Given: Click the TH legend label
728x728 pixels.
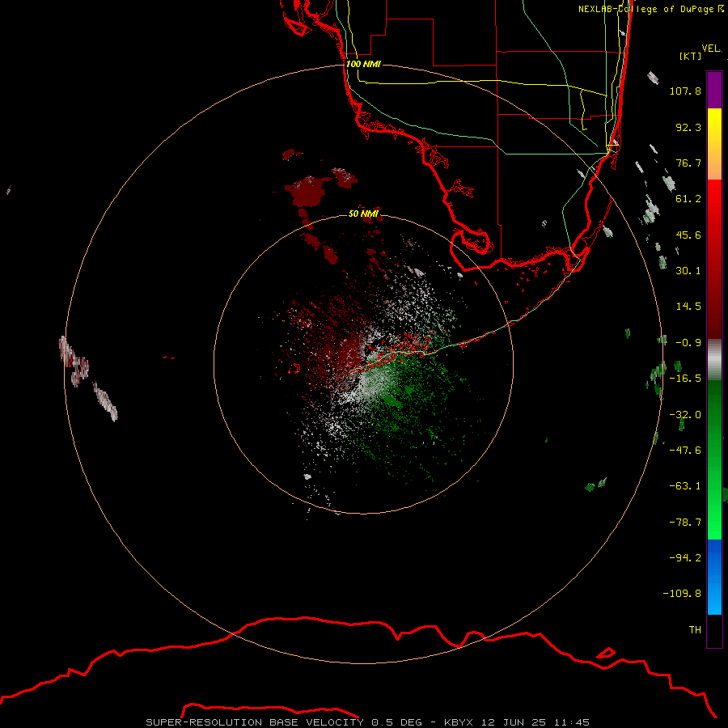Looking at the screenshot, I should pos(695,630).
